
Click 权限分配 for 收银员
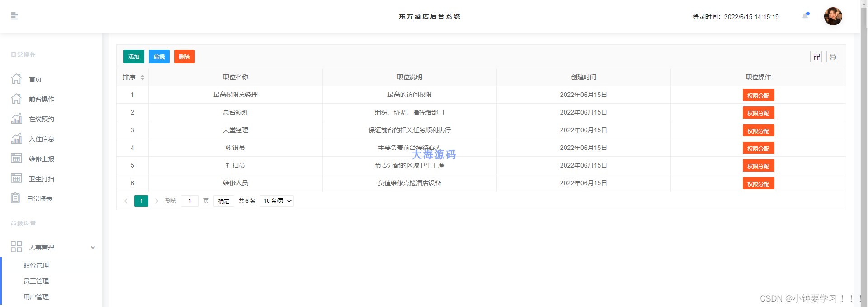tap(758, 148)
